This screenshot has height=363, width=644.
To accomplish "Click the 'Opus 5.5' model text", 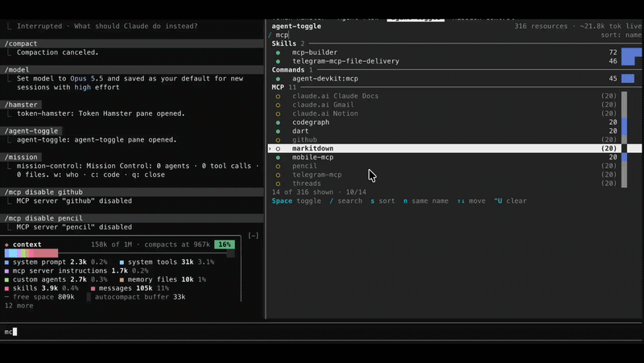I will tap(87, 78).
